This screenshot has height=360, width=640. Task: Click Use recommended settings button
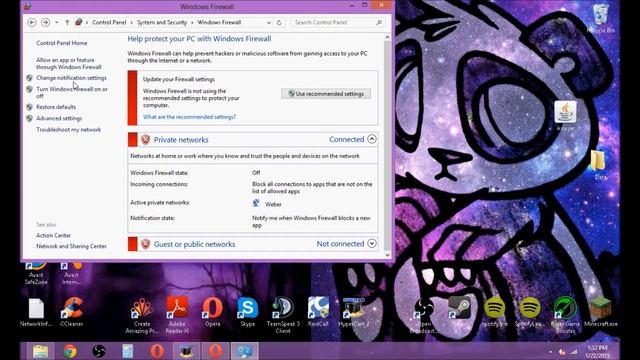(326, 93)
